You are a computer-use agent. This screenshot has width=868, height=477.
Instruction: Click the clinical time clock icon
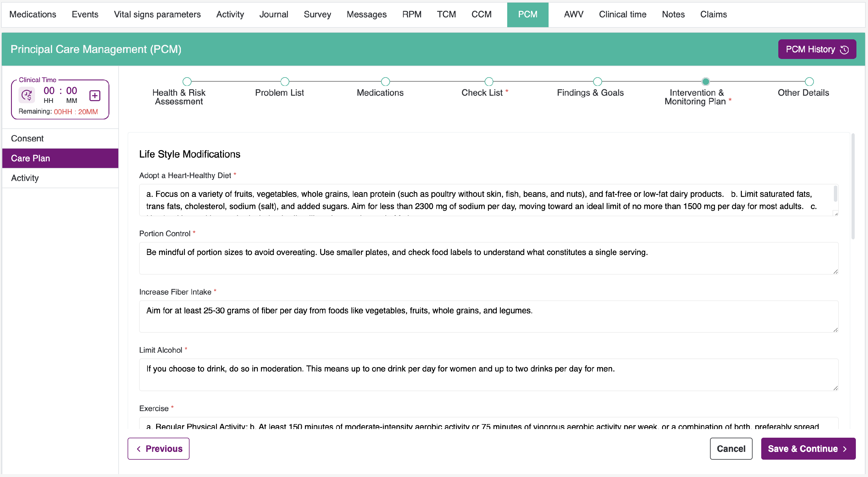tap(27, 95)
